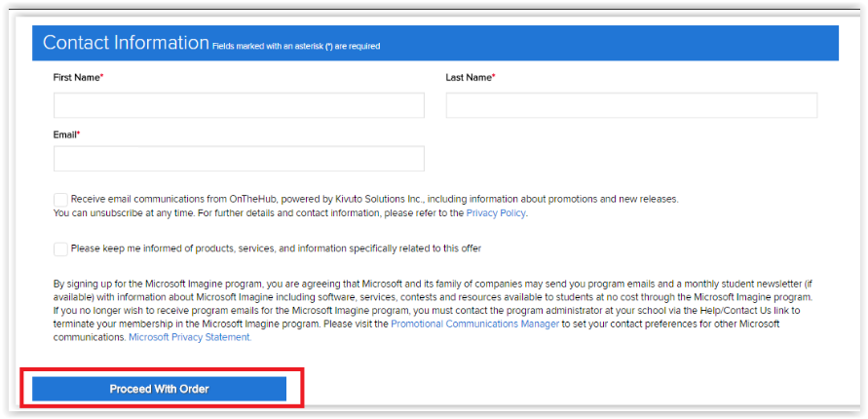Image resolution: width=868 pixels, height=419 pixels.
Task: Enable OnTheHub email communications checkbox
Action: tap(61, 200)
